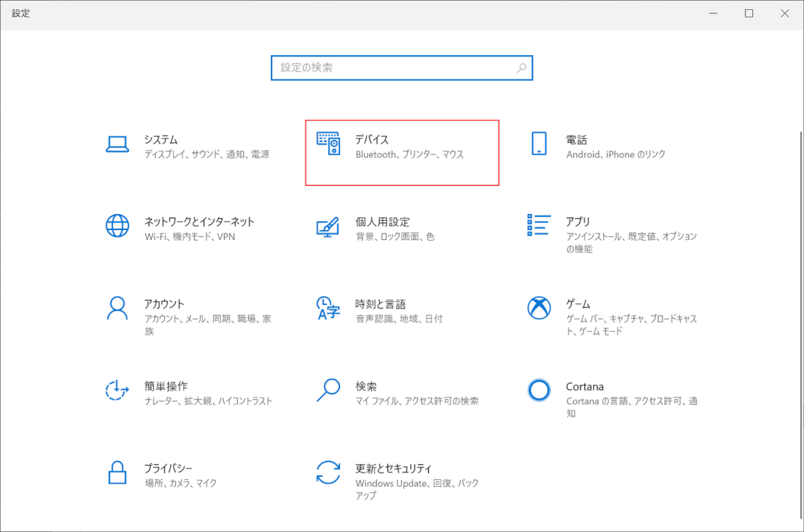Click the Time & Language (時刻と言語) icon

click(328, 308)
